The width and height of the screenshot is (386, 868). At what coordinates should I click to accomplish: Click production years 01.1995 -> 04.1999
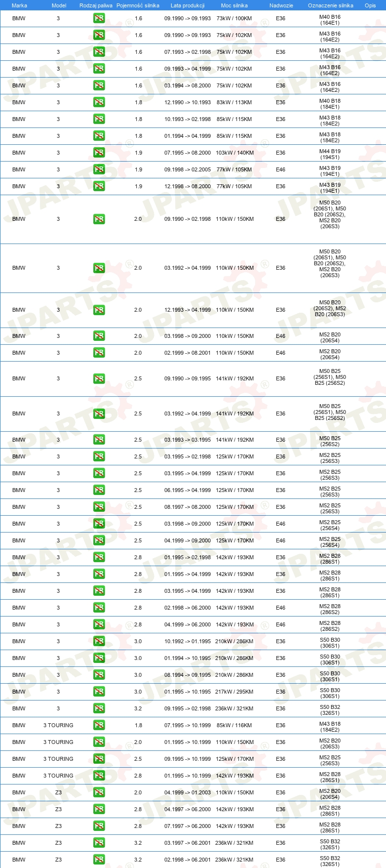[x=188, y=574]
